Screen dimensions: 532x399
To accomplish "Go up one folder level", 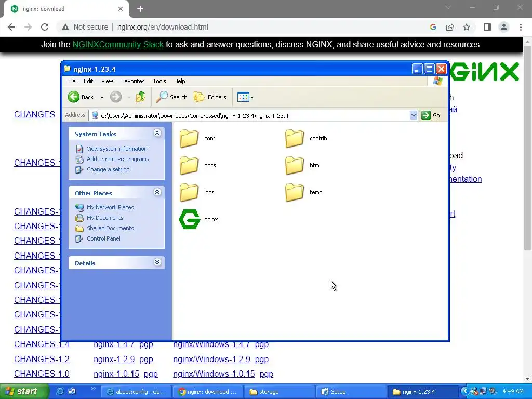I will 140,97.
